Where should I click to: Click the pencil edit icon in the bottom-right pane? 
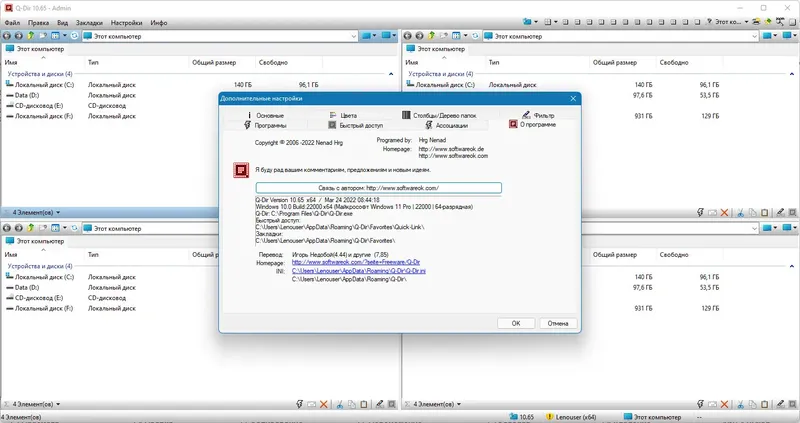[780, 404]
